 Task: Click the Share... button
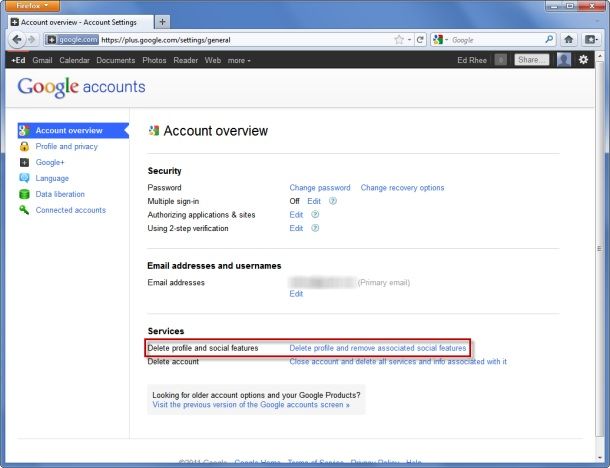coord(531,60)
